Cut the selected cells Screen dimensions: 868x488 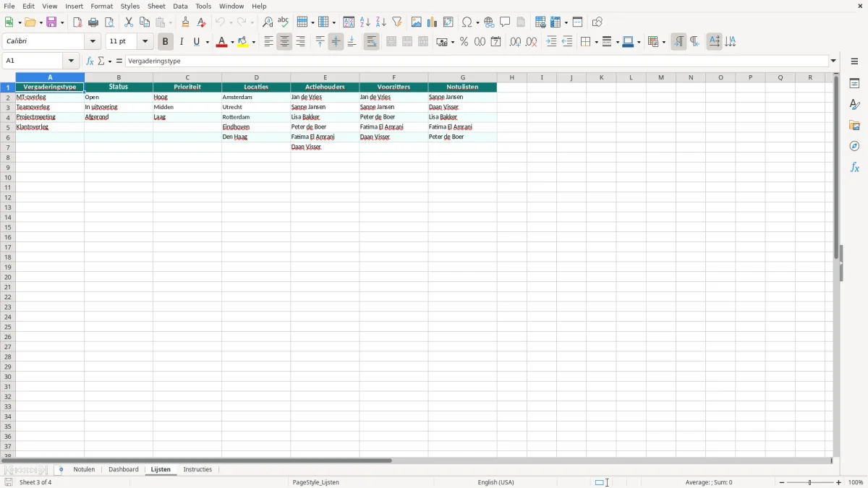[129, 22]
